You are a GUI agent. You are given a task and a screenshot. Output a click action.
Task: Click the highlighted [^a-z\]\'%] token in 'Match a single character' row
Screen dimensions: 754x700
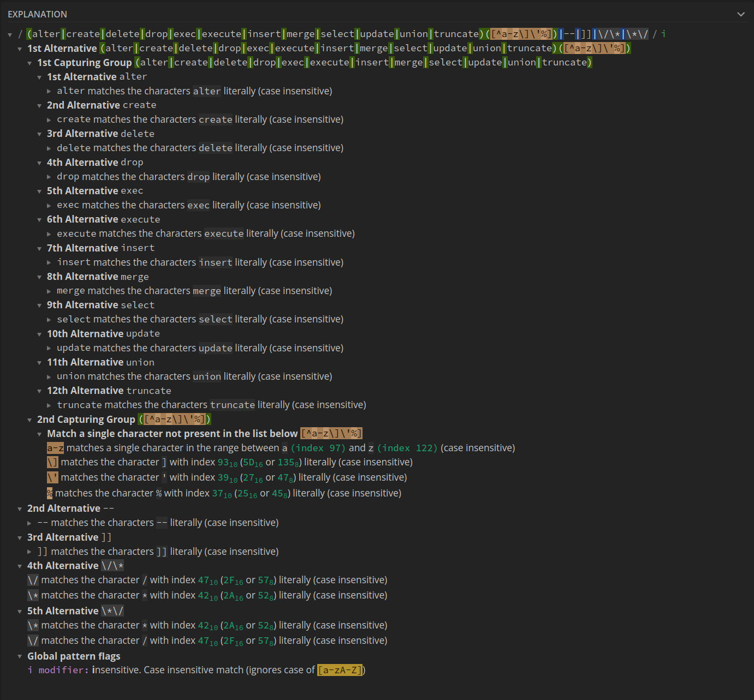pos(331,434)
